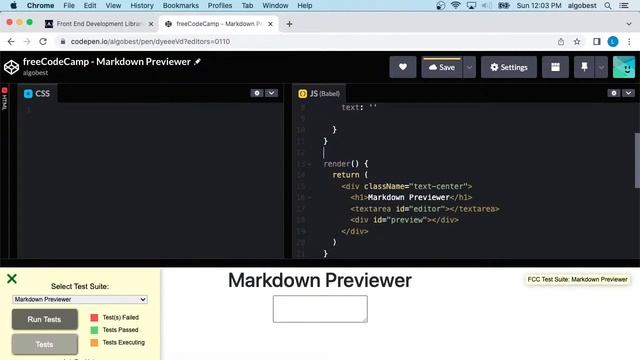This screenshot has width=640, height=360.
Task: Love this pen with heart button
Action: coord(402,67)
